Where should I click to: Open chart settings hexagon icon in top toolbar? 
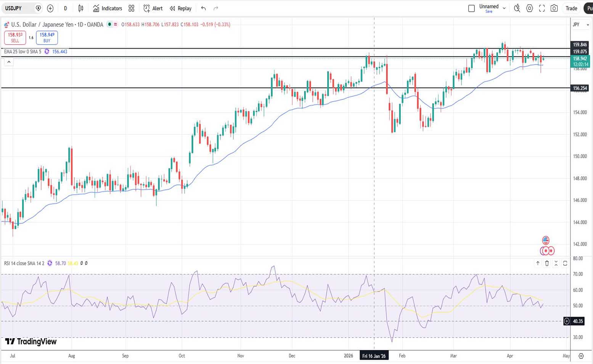(x=529, y=8)
